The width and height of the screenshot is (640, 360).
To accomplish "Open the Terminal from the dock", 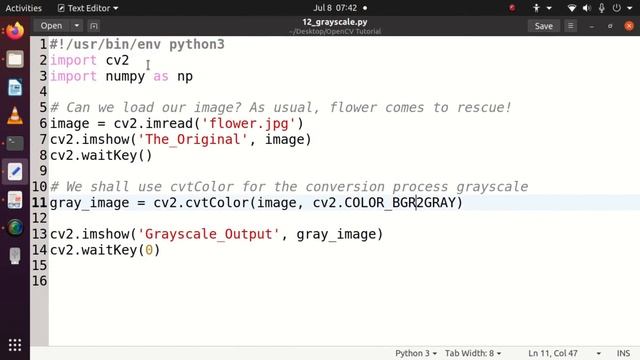I will coord(15,143).
